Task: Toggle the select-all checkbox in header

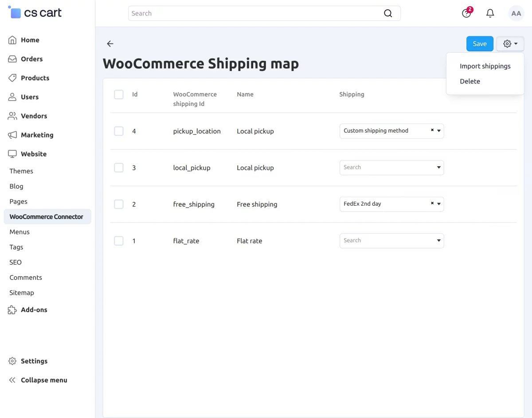Action: pos(119,94)
